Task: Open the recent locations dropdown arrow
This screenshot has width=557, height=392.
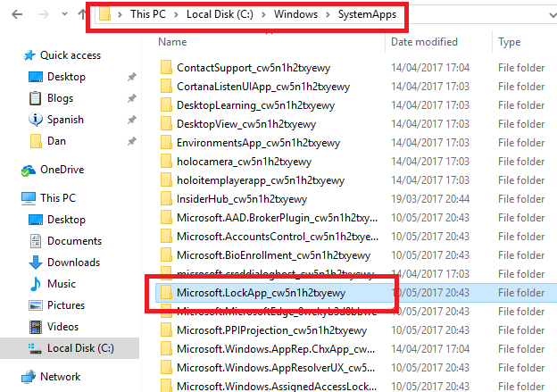Action: [x=64, y=14]
